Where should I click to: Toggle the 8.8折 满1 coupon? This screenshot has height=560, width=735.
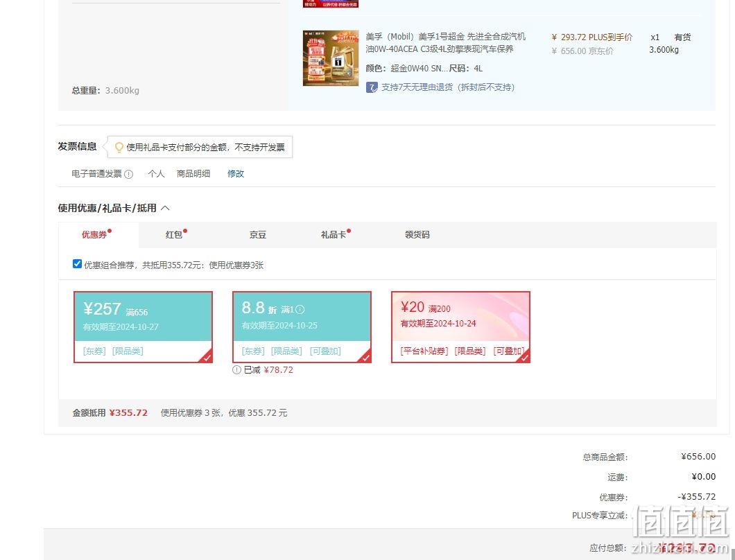302,327
